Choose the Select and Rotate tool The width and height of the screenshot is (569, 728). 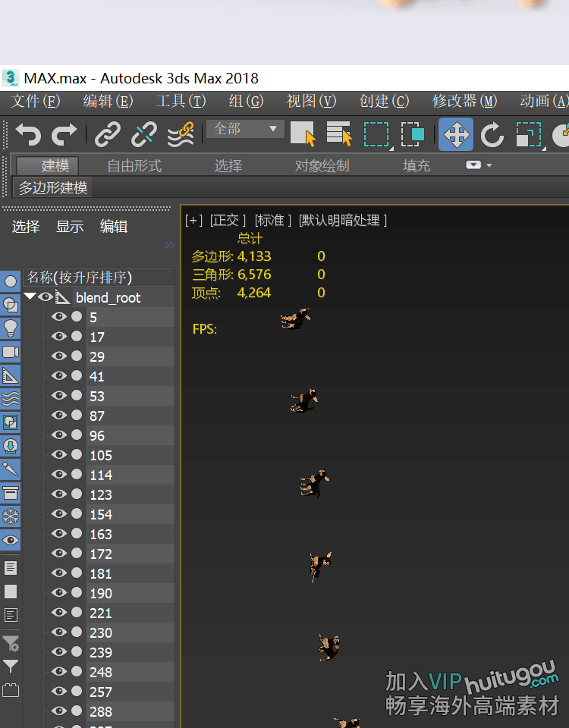(492, 134)
